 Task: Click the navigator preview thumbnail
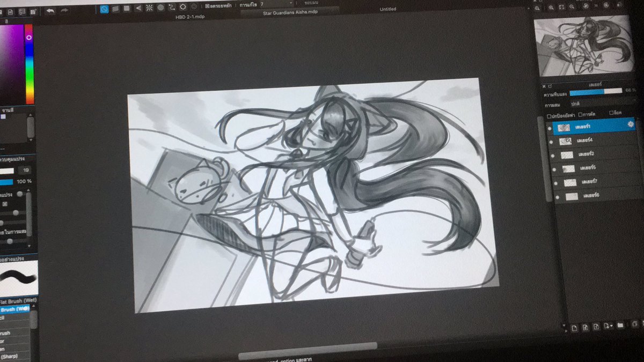click(x=584, y=47)
